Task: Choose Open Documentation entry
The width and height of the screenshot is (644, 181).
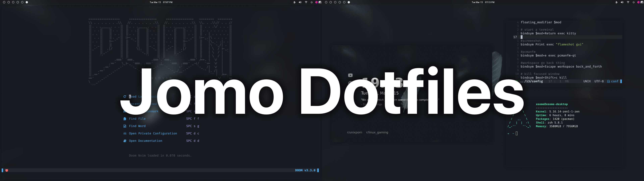Action: (146, 141)
